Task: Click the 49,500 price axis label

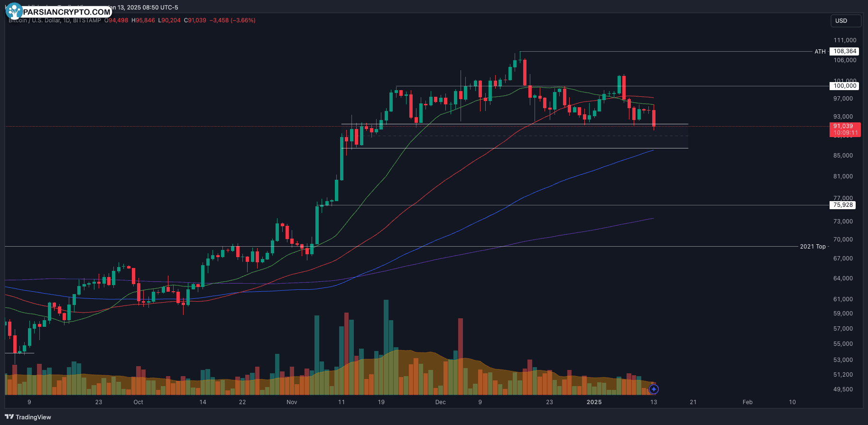Action: point(843,389)
